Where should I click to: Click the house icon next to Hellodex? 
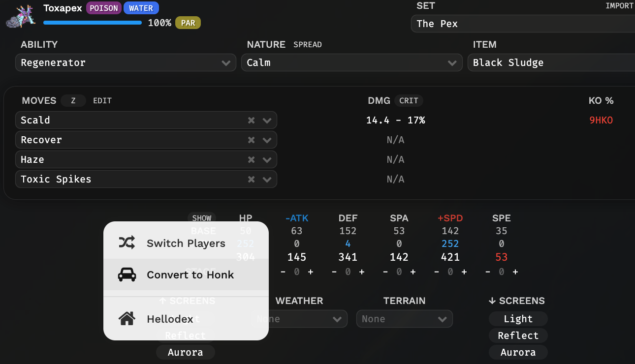pos(127,319)
